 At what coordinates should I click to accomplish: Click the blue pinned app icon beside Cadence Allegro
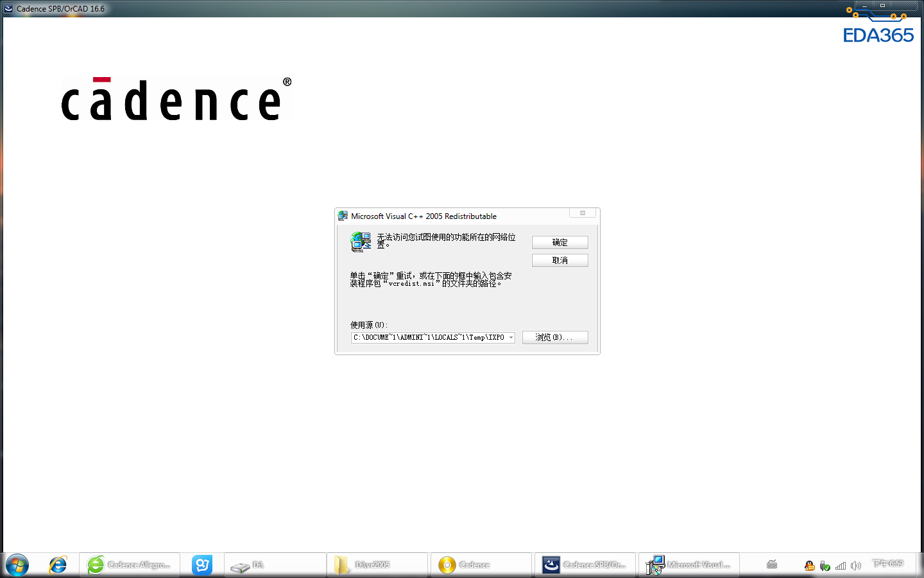(x=202, y=565)
